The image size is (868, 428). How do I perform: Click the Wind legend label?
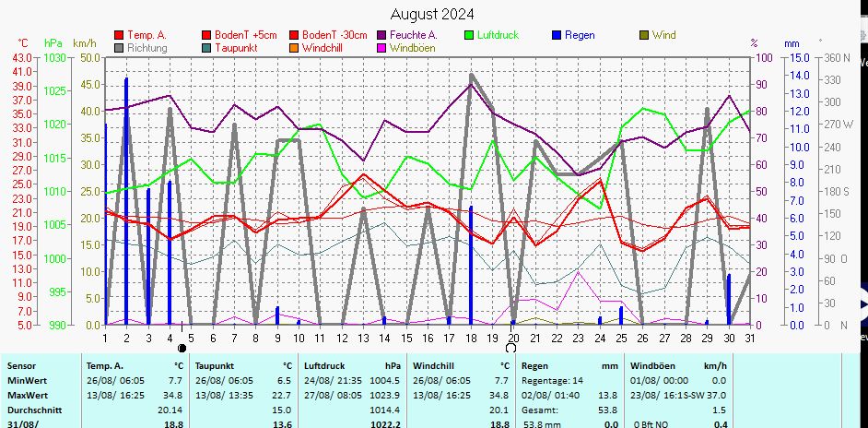click(663, 35)
